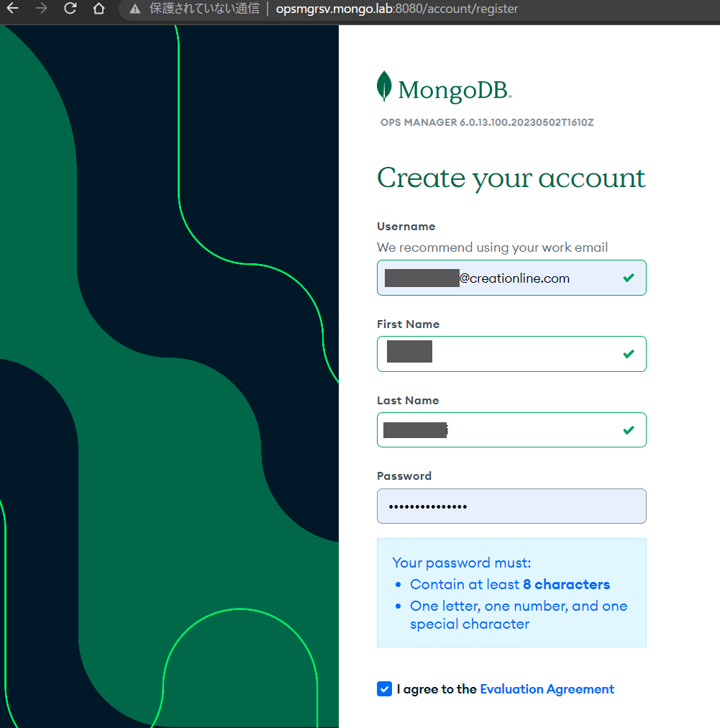Focus the Last Name input field
This screenshot has height=728, width=720.
point(511,430)
